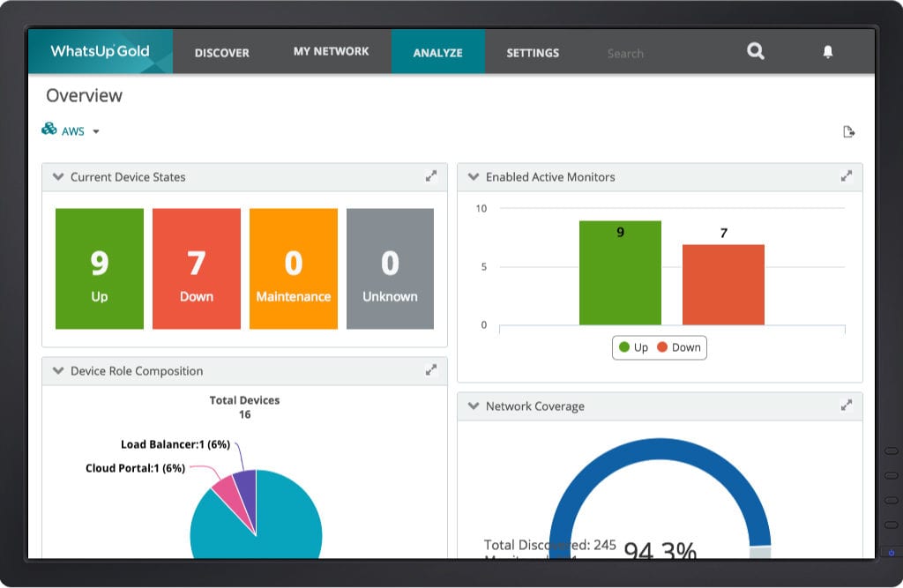Viewport: 903px width, 588px height.
Task: Maximize the Device Role Composition panel
Action: (x=431, y=370)
